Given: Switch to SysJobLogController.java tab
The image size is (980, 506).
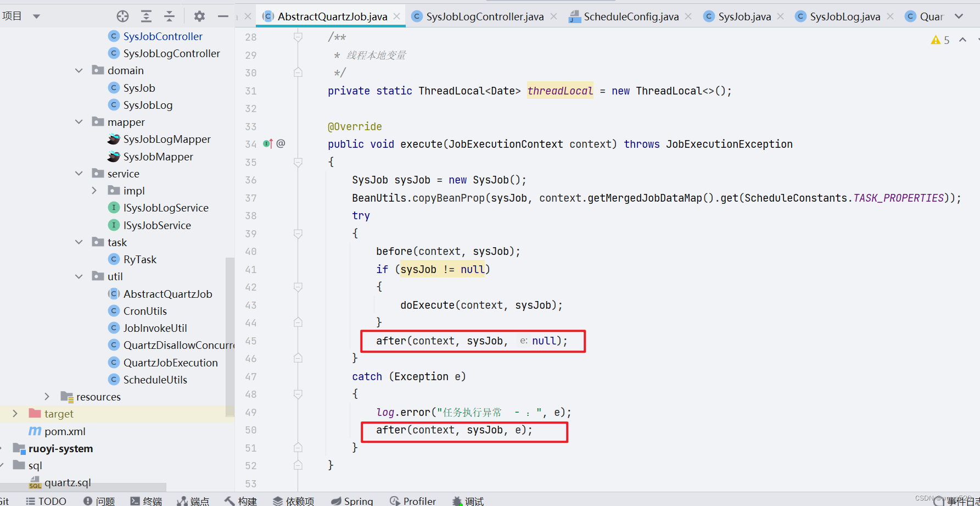Looking at the screenshot, I should tap(485, 16).
